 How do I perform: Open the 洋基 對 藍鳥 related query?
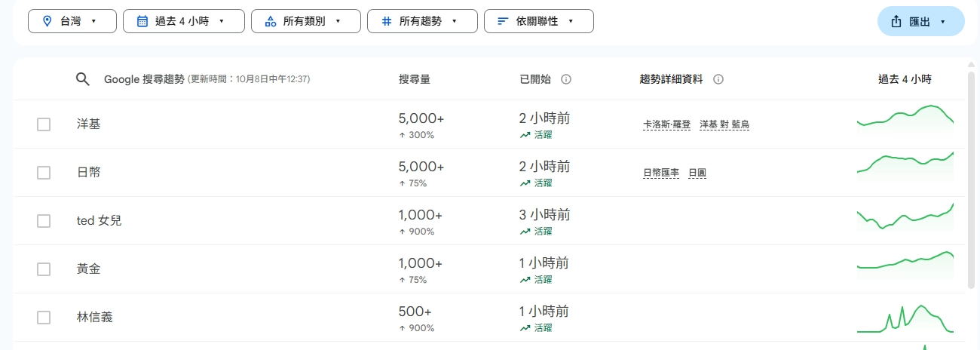coord(724,124)
